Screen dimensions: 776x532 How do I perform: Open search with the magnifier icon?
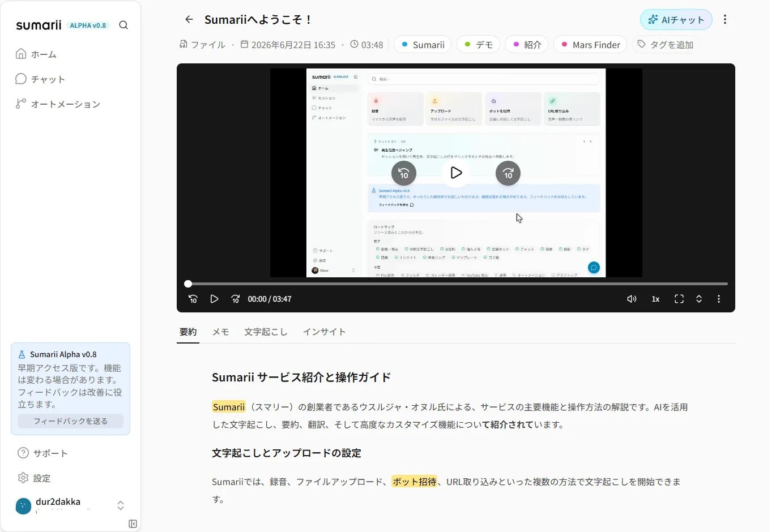[x=123, y=25]
